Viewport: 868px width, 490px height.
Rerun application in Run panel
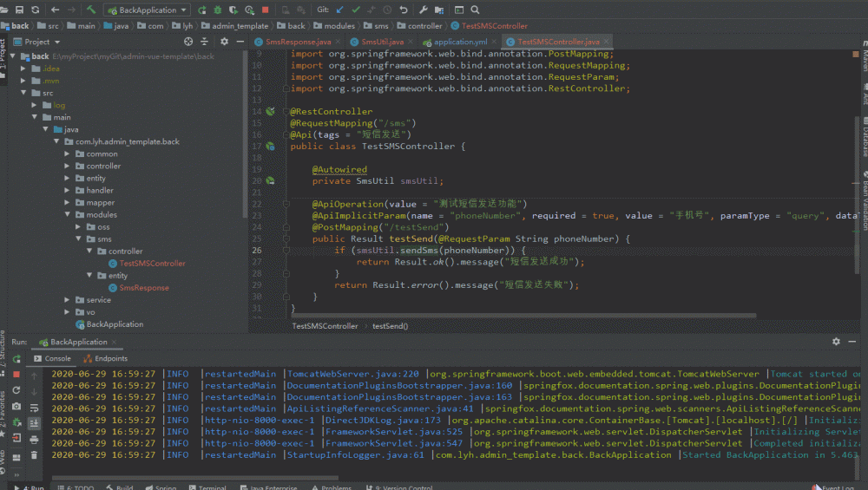16,360
